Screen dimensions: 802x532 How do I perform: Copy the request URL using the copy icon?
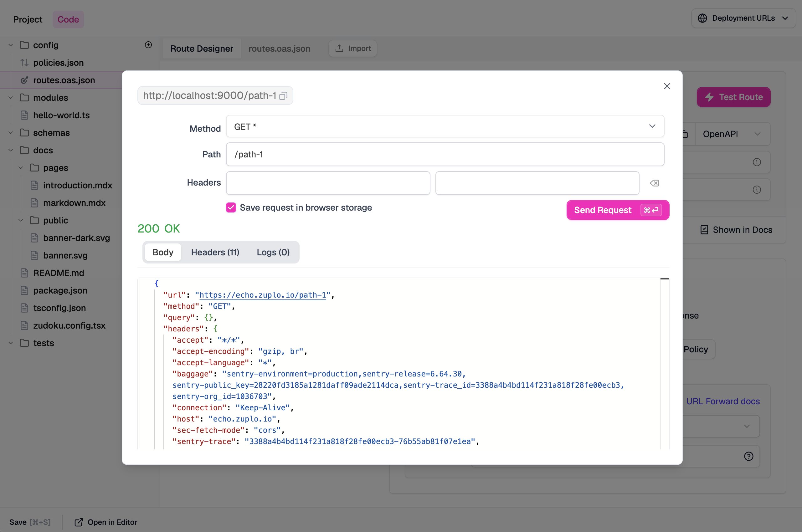click(x=283, y=96)
